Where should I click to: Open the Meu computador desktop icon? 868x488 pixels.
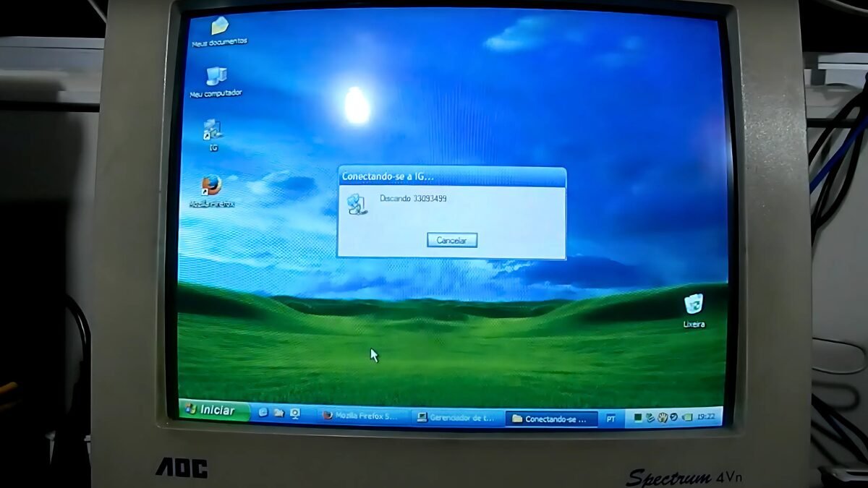pos(216,82)
